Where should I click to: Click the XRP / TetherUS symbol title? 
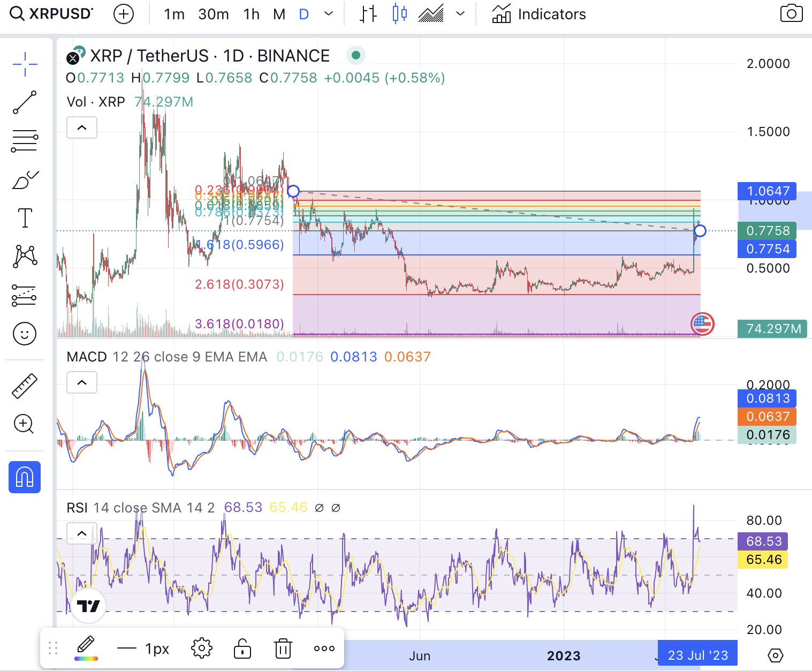point(210,56)
